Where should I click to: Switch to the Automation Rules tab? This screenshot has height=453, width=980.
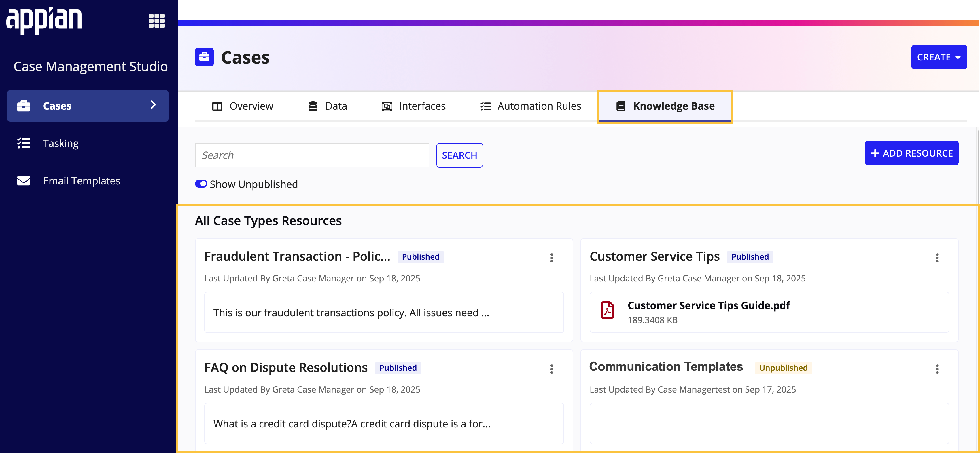[531, 106]
